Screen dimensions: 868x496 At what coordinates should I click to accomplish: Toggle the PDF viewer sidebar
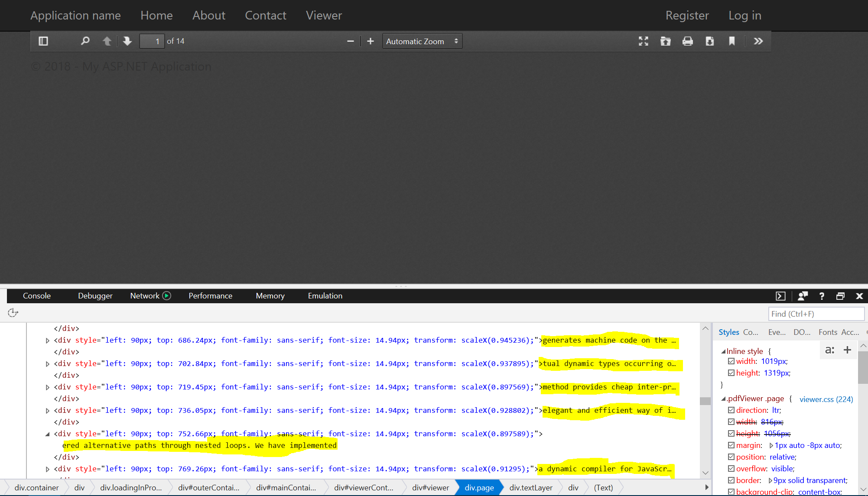[x=43, y=41]
